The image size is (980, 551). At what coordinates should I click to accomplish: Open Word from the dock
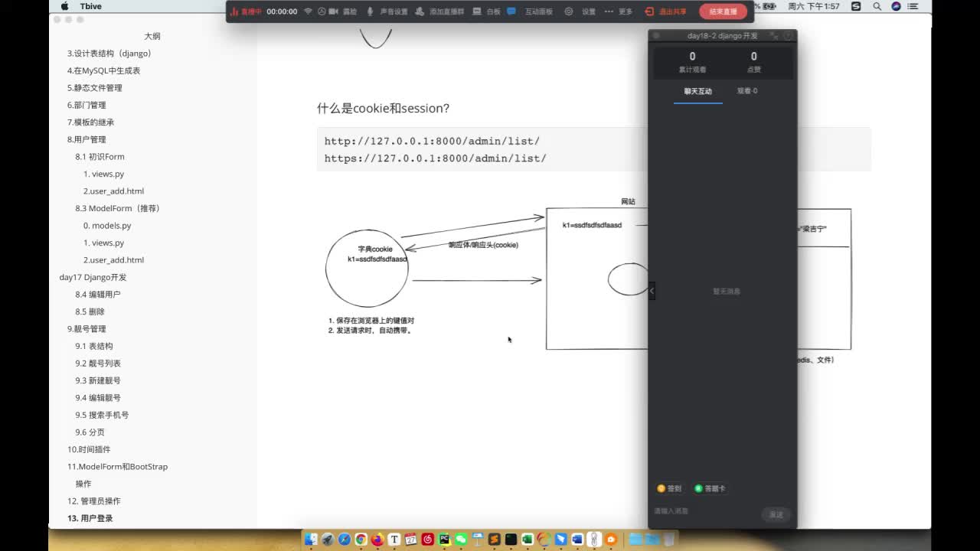(578, 540)
